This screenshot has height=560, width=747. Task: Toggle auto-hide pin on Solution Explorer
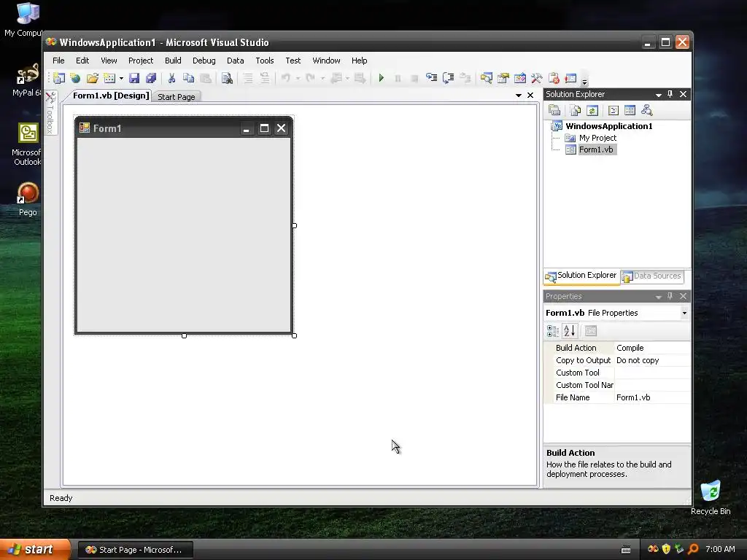coord(670,94)
